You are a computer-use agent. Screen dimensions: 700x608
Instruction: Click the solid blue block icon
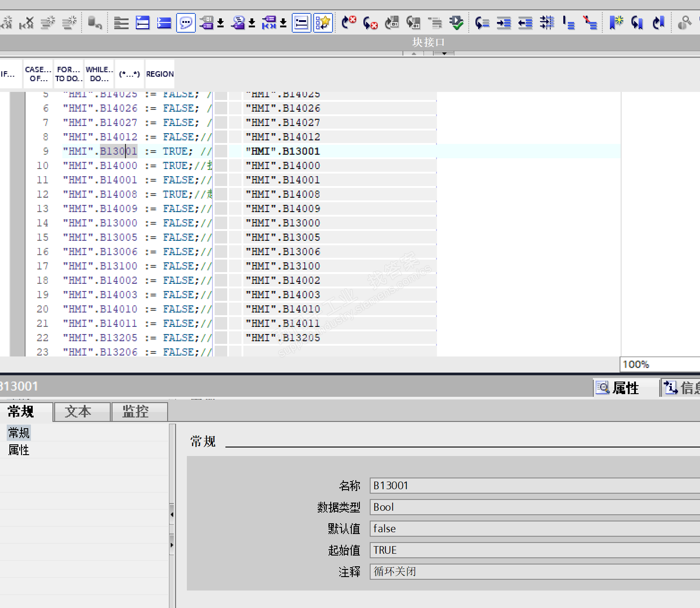point(164,23)
